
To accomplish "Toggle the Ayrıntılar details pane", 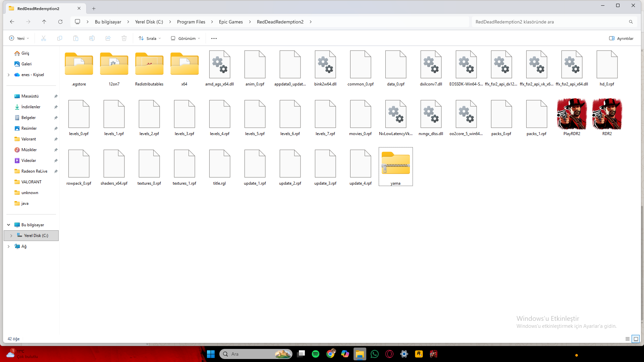I will [621, 38].
